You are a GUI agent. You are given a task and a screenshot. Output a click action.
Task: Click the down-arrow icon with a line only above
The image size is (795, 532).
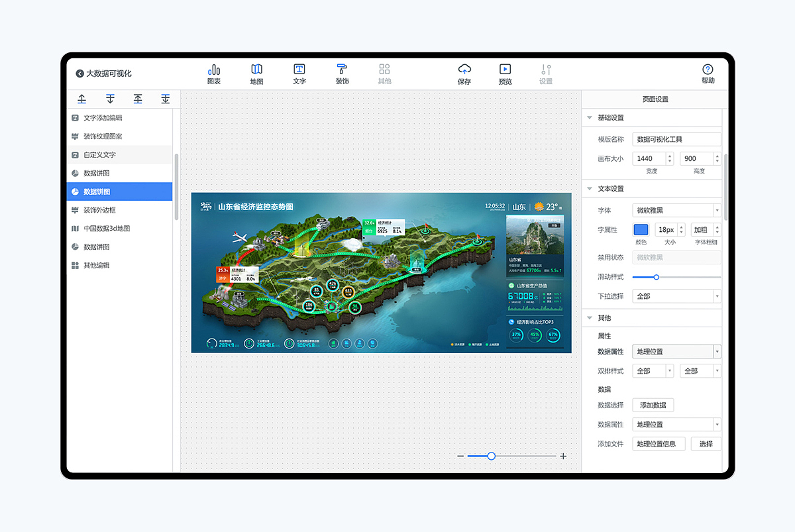point(110,99)
